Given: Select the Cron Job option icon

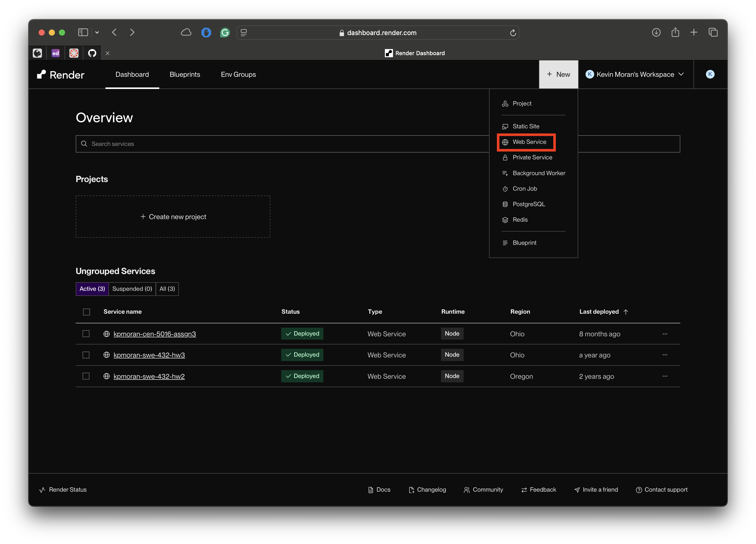Looking at the screenshot, I should (505, 188).
